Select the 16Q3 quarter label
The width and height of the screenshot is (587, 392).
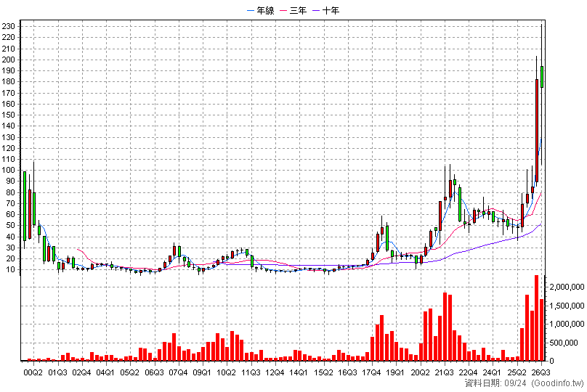[347, 372]
